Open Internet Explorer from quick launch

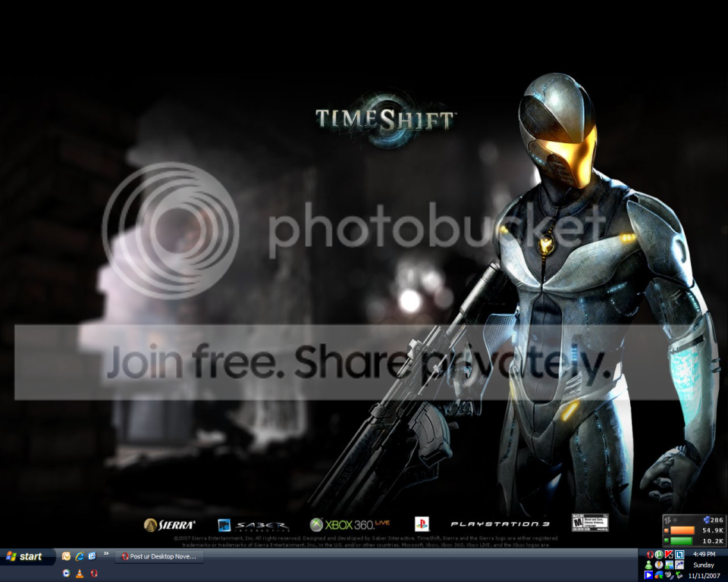[x=80, y=556]
